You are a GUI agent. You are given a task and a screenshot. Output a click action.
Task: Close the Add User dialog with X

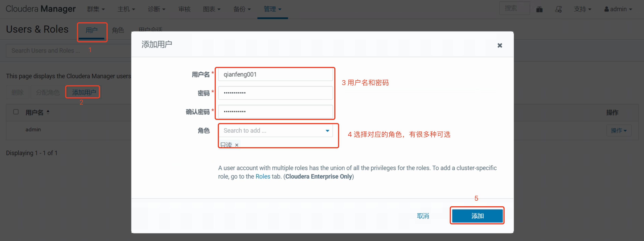(499, 45)
